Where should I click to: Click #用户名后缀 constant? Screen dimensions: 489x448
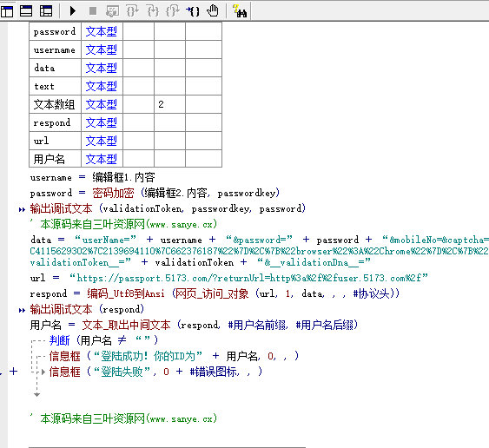(x=325, y=326)
